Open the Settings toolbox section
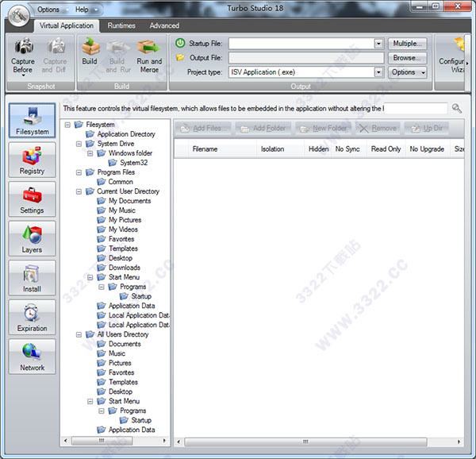 pos(33,199)
